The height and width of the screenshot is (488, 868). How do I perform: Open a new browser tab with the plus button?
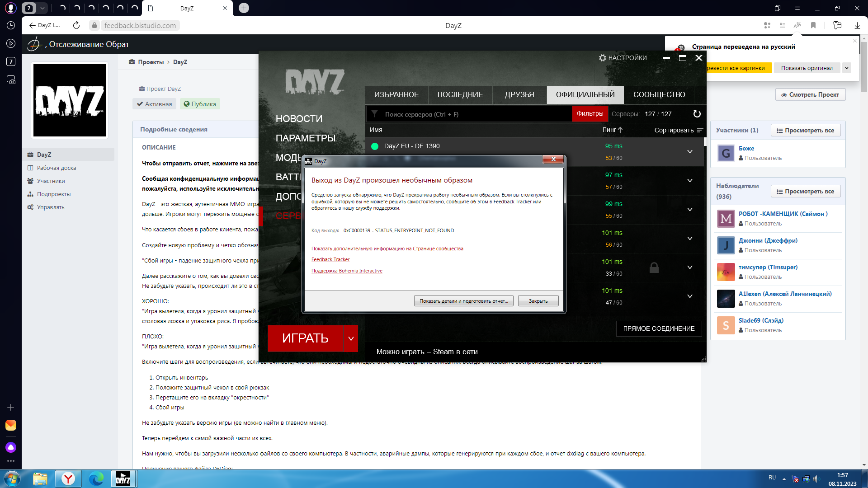[244, 8]
